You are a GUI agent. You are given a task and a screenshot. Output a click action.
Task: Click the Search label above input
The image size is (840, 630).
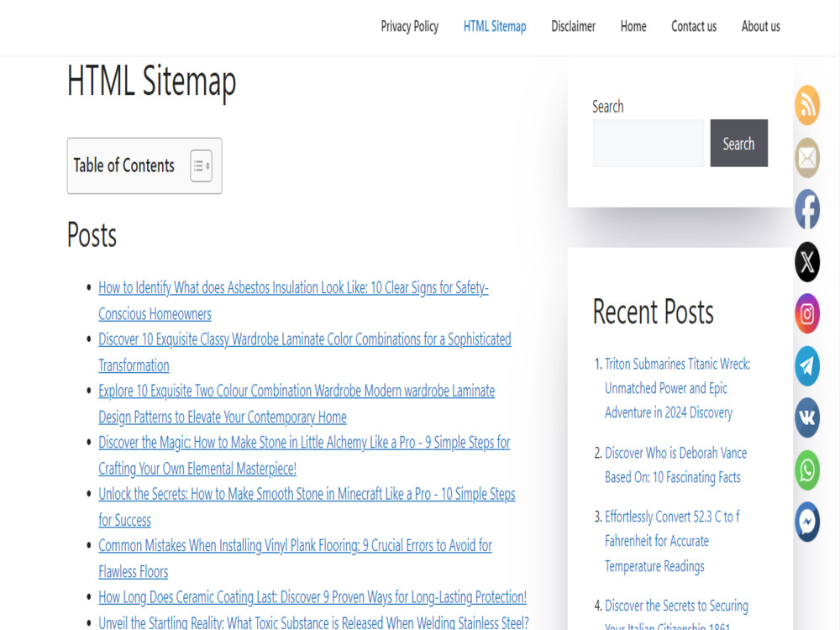pyautogui.click(x=607, y=107)
